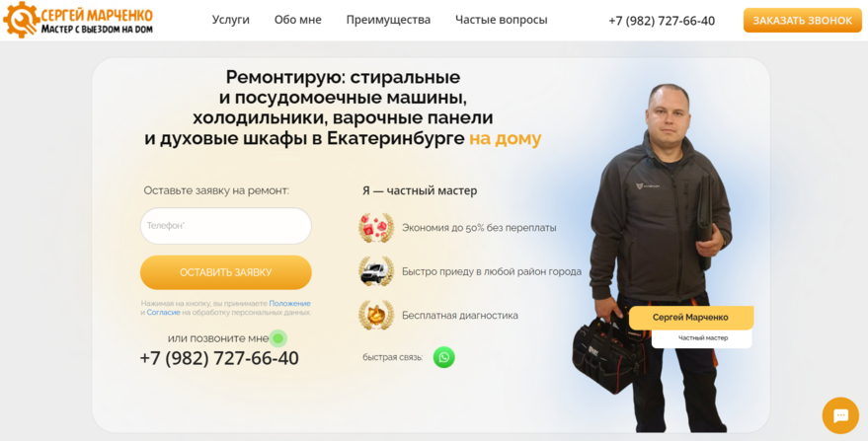Click the ЗАКАЗАТЬ ЗВОНОК button
This screenshot has height=441, width=868.
[802, 21]
